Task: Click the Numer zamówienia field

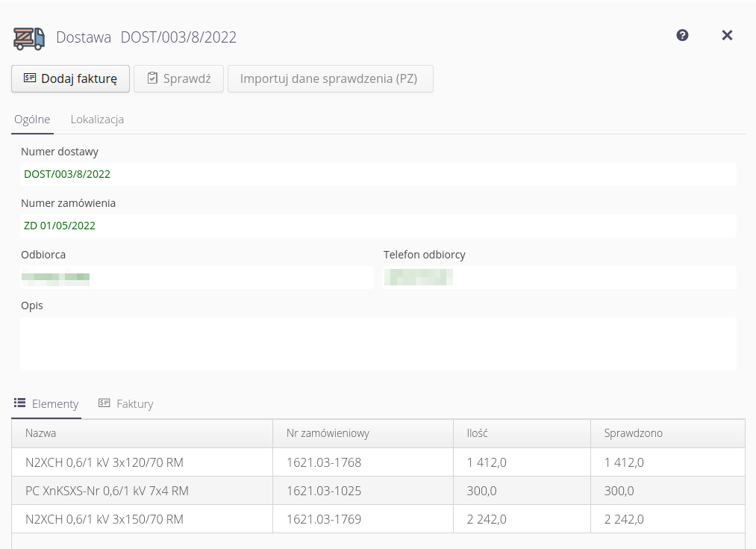Action: pyautogui.click(x=378, y=226)
